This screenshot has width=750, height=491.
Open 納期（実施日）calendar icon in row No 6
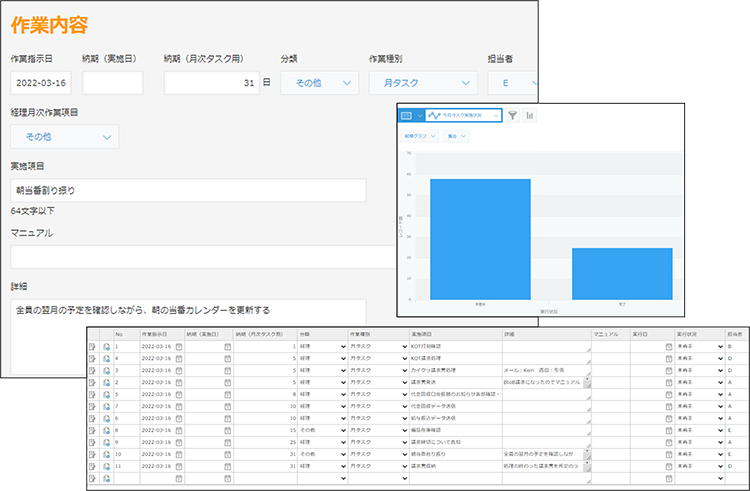228,418
